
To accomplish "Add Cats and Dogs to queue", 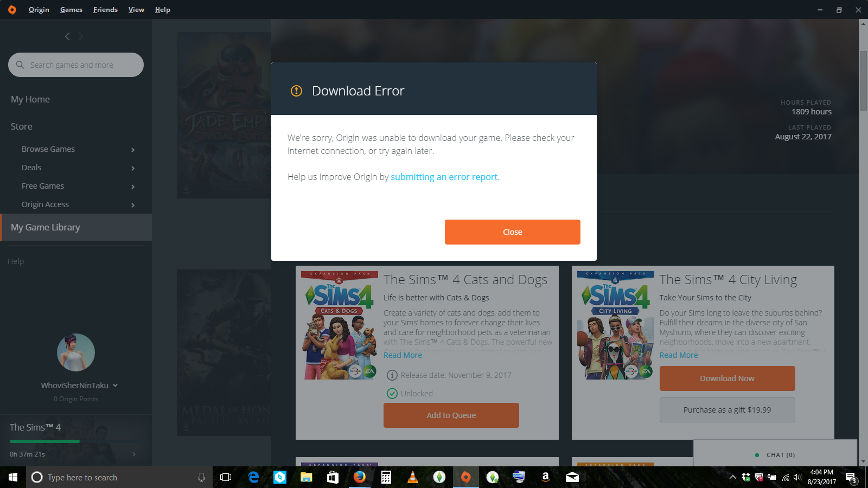I will (451, 415).
